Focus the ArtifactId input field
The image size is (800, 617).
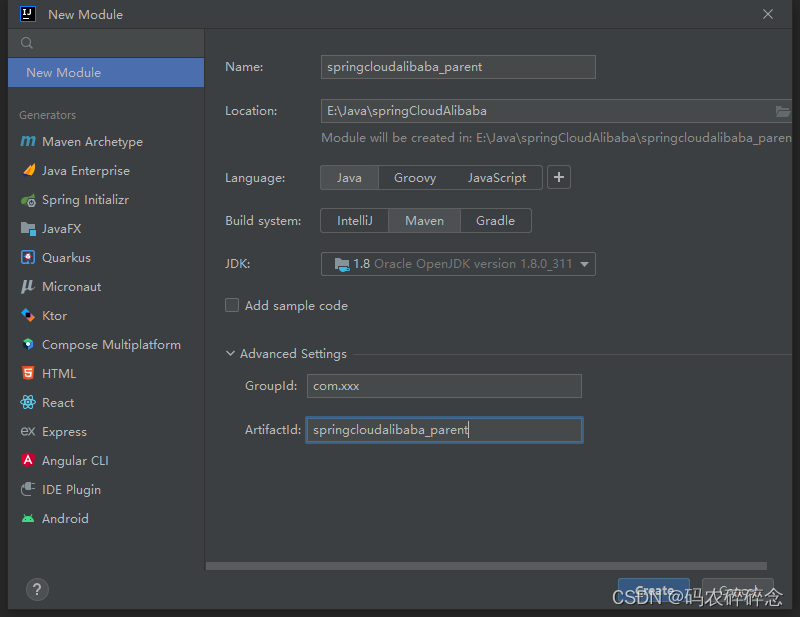444,430
